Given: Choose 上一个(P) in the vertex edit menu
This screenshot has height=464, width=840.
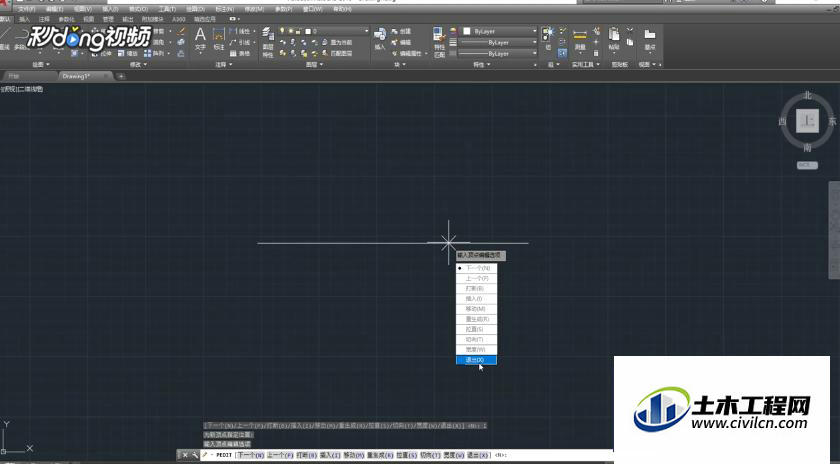Looking at the screenshot, I should (x=477, y=279).
